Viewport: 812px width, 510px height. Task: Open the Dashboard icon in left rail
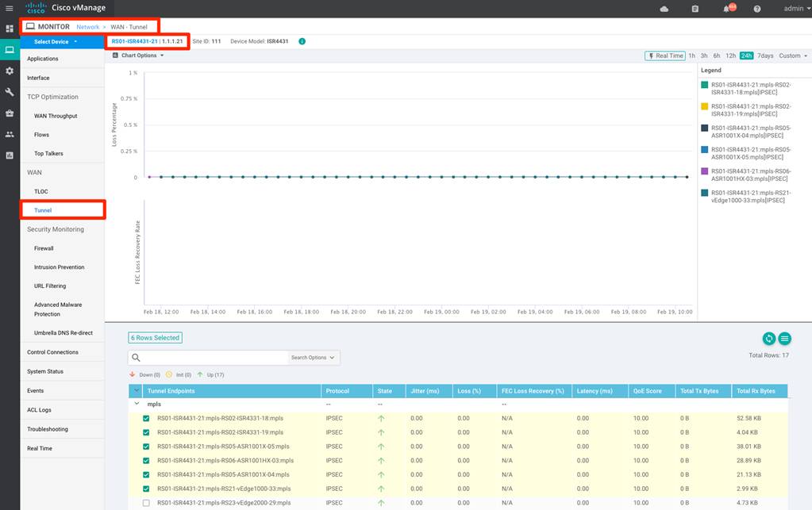pyautogui.click(x=10, y=29)
